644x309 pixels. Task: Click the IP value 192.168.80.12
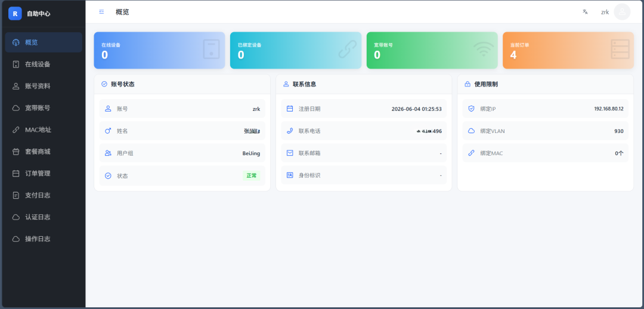pyautogui.click(x=609, y=109)
